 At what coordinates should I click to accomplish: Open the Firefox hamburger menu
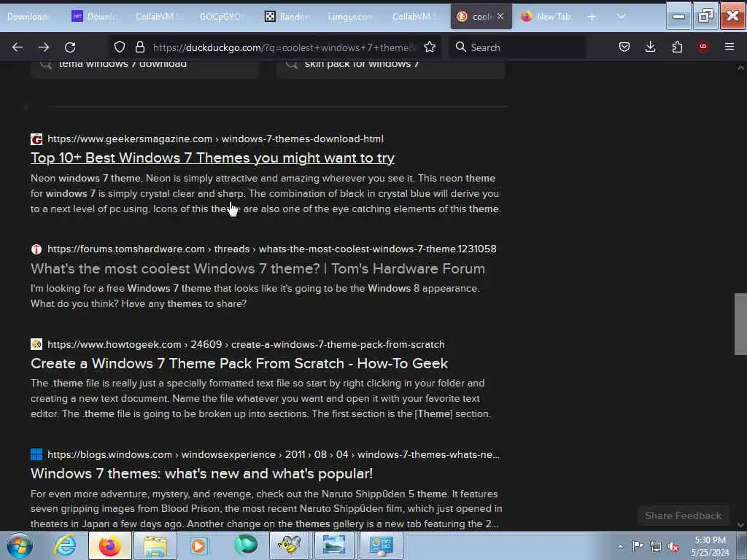point(729,47)
